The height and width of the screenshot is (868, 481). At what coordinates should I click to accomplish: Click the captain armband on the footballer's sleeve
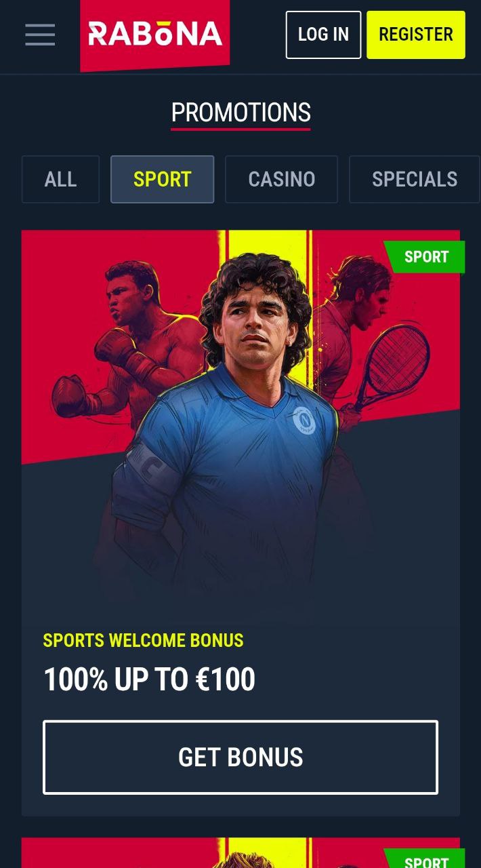[x=146, y=468]
